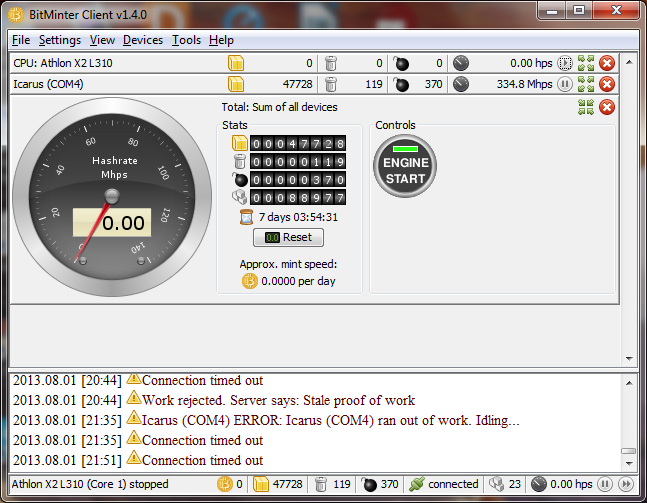This screenshot has height=503, width=647.
Task: Click the rejected counter showing 00000119
Action: coord(298,161)
